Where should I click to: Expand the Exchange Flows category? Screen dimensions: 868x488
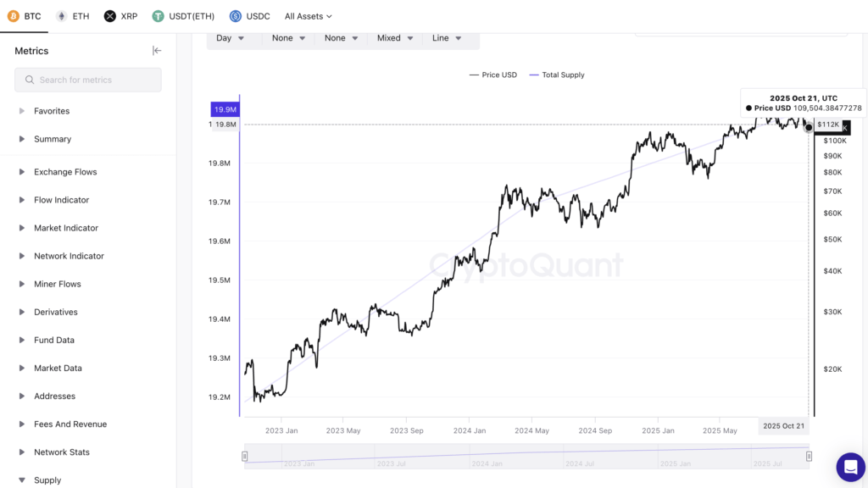(65, 172)
